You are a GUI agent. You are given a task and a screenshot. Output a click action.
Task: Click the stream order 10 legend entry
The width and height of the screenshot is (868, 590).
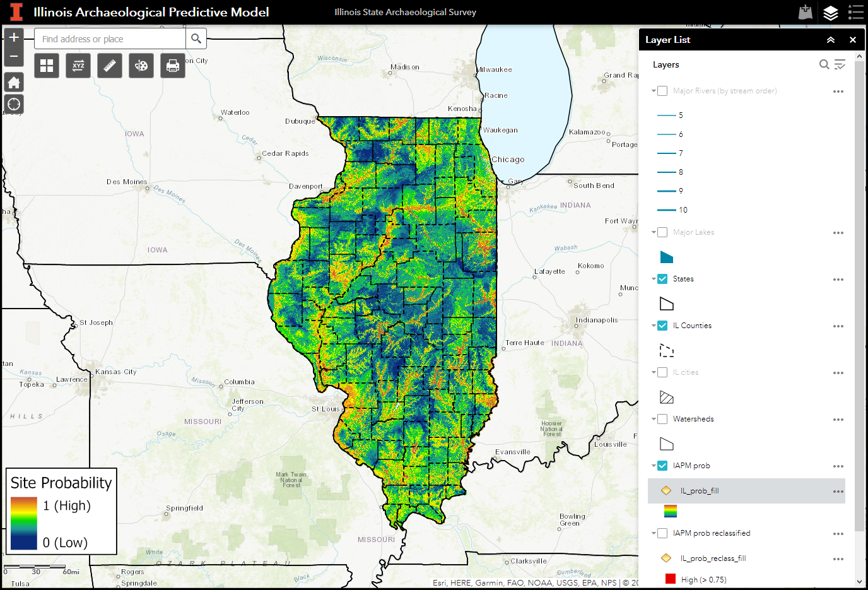(x=672, y=210)
